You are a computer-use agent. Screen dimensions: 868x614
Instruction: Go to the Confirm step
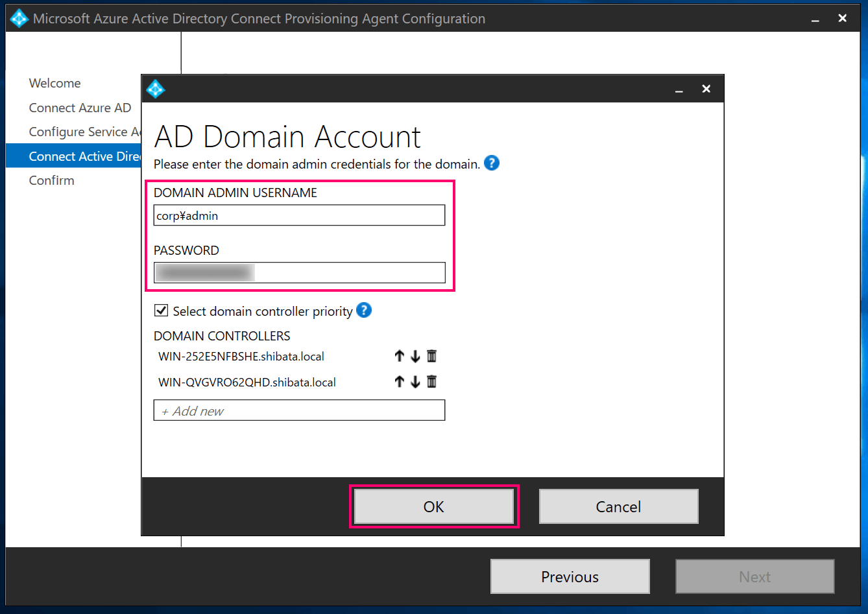pos(51,180)
